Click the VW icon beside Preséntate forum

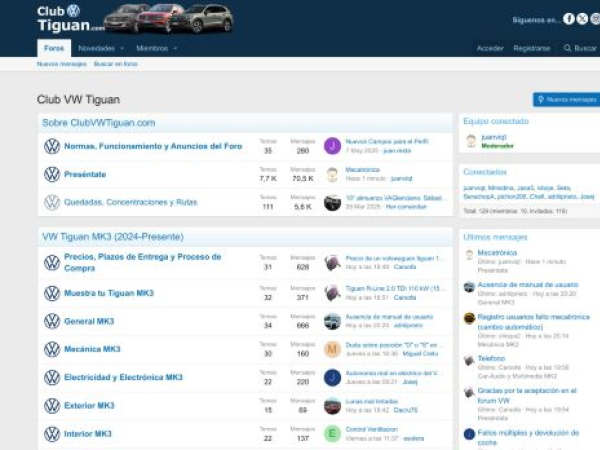pyautogui.click(x=52, y=174)
